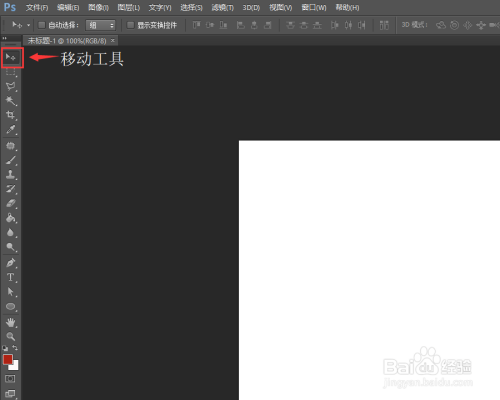Select the Eraser tool
500x400 pixels.
click(x=11, y=203)
